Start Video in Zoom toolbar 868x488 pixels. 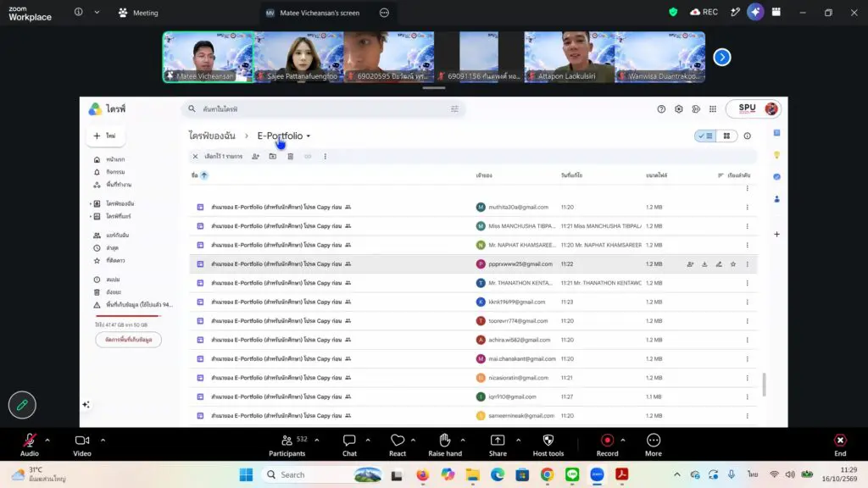(82, 445)
